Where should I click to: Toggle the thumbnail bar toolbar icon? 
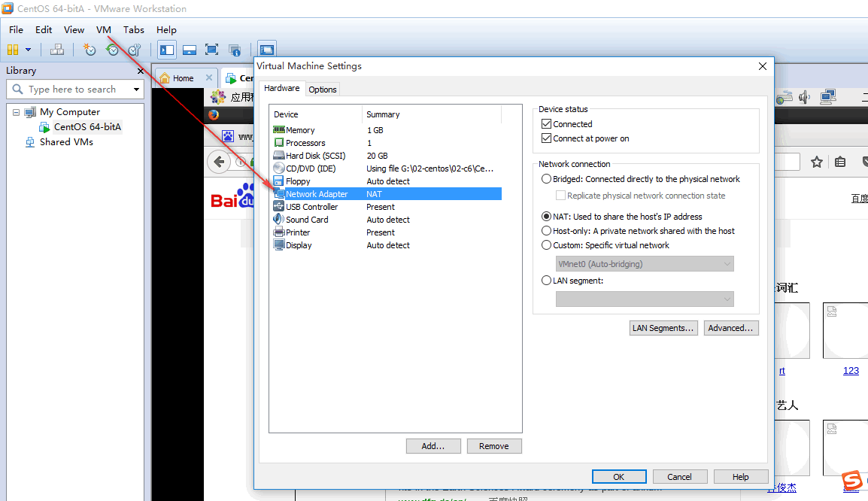[190, 50]
